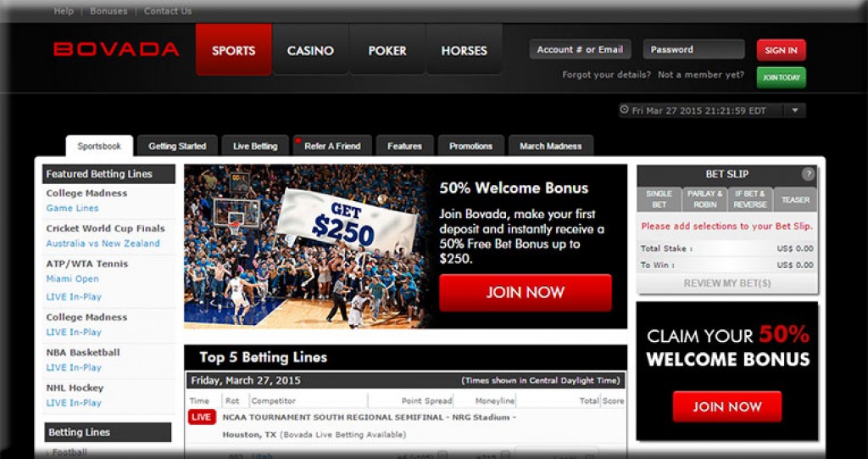Open the Help link
The height and width of the screenshot is (459, 868).
[x=64, y=11]
